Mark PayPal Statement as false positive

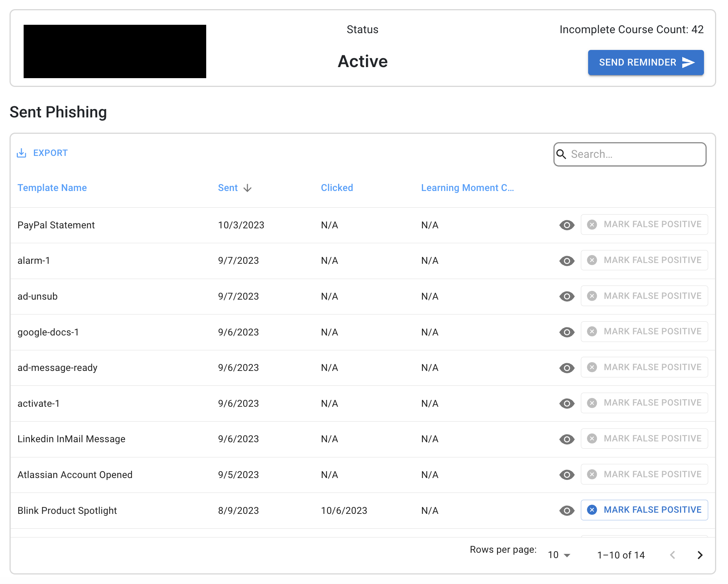(644, 225)
